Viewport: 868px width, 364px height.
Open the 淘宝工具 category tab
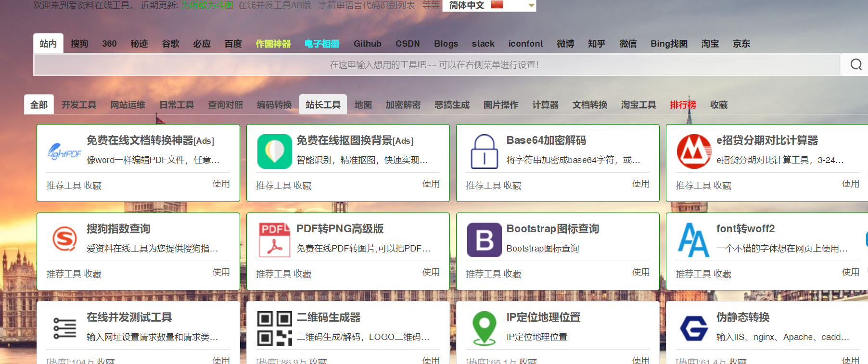pos(638,105)
